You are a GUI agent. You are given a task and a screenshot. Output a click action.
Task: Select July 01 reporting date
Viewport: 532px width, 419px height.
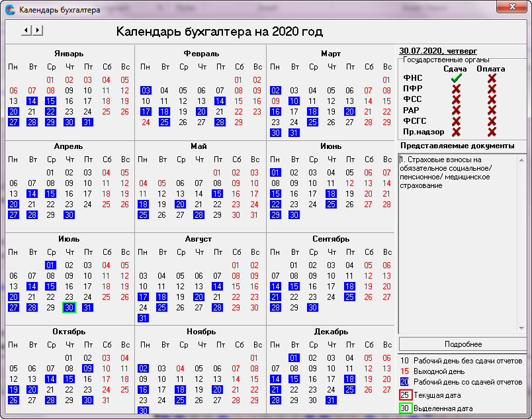click(x=50, y=265)
